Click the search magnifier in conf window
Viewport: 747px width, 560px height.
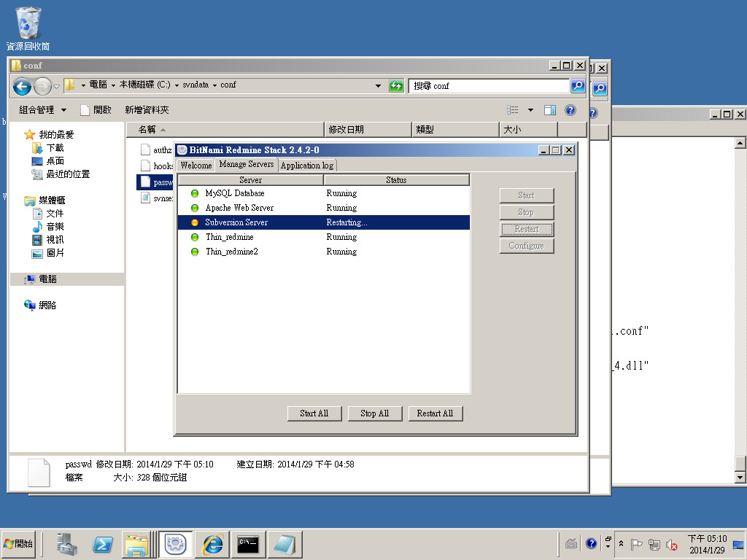[578, 86]
